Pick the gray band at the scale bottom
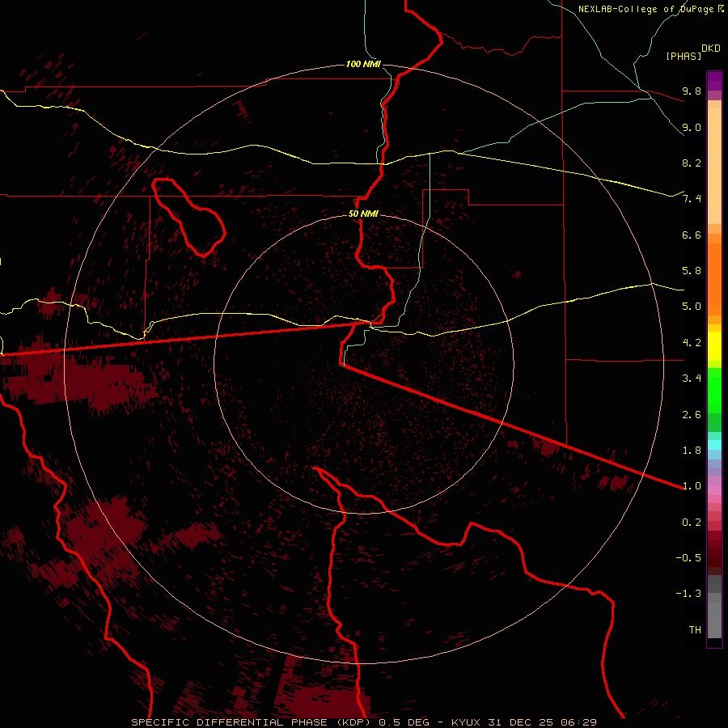The width and height of the screenshot is (728, 728). click(x=714, y=620)
